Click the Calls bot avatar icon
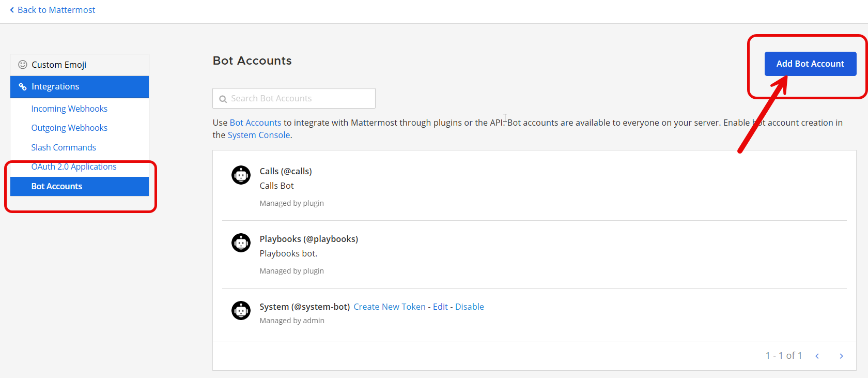The image size is (868, 378). coord(241,175)
